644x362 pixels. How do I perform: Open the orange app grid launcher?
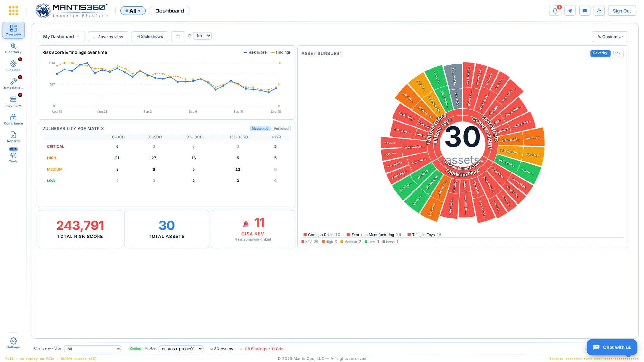tap(13, 11)
